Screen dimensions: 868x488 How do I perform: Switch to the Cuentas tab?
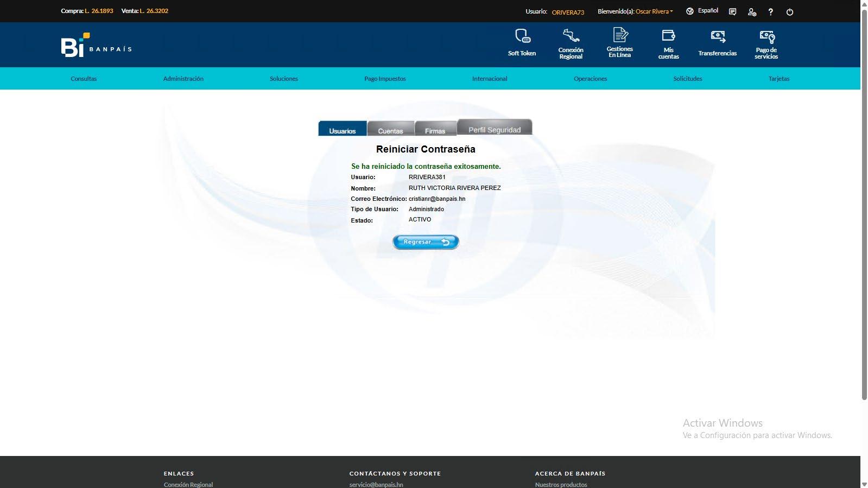391,129
